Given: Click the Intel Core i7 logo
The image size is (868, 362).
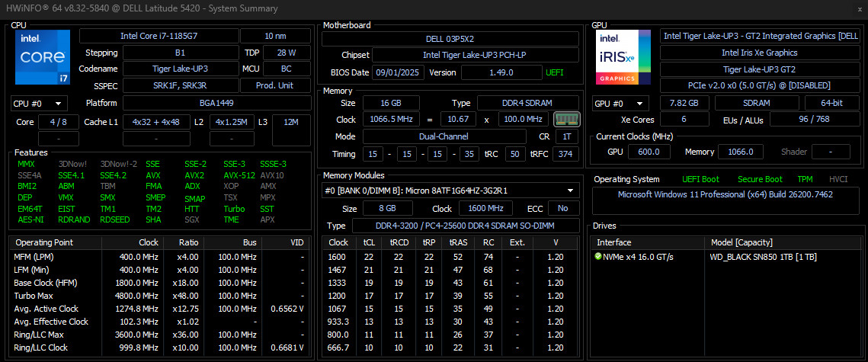Looking at the screenshot, I should tap(43, 57).
